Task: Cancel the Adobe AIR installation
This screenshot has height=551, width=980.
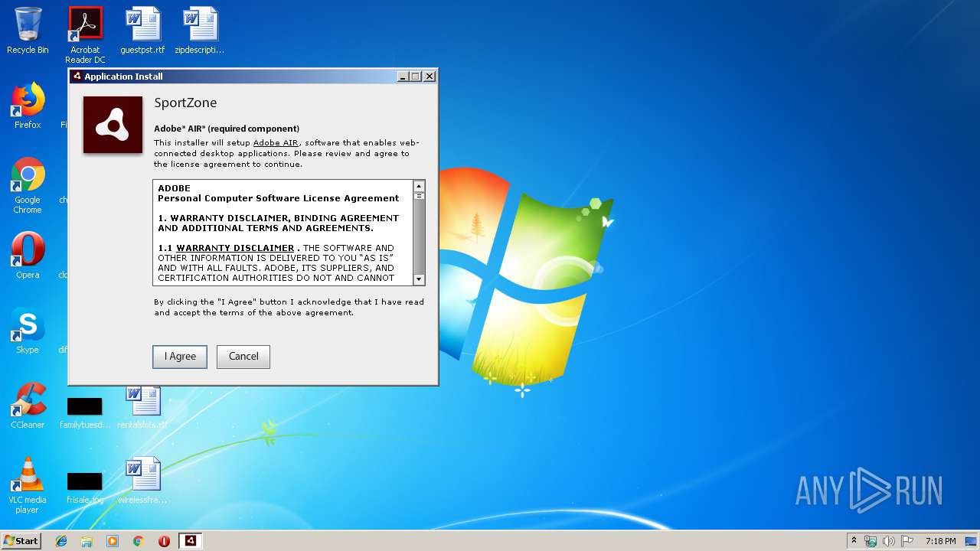Action: pos(243,357)
